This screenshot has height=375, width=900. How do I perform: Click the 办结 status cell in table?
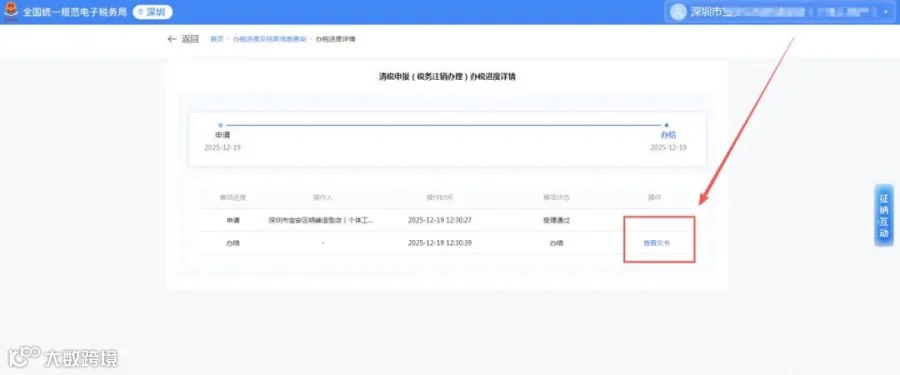tap(556, 243)
